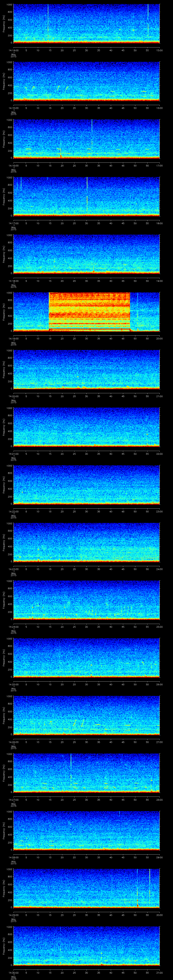Click the 14:24:00 start time label
The height and width of the screenshot is (980, 173).
coord(13,627)
